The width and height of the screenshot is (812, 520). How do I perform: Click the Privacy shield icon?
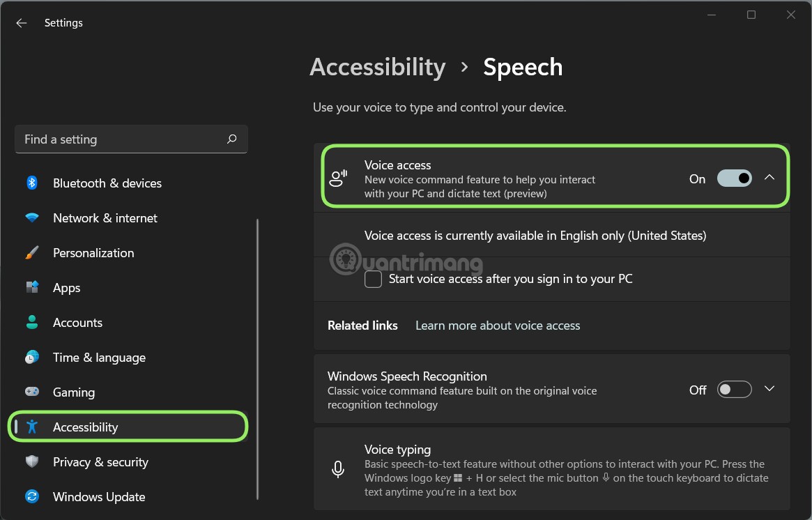pos(32,461)
